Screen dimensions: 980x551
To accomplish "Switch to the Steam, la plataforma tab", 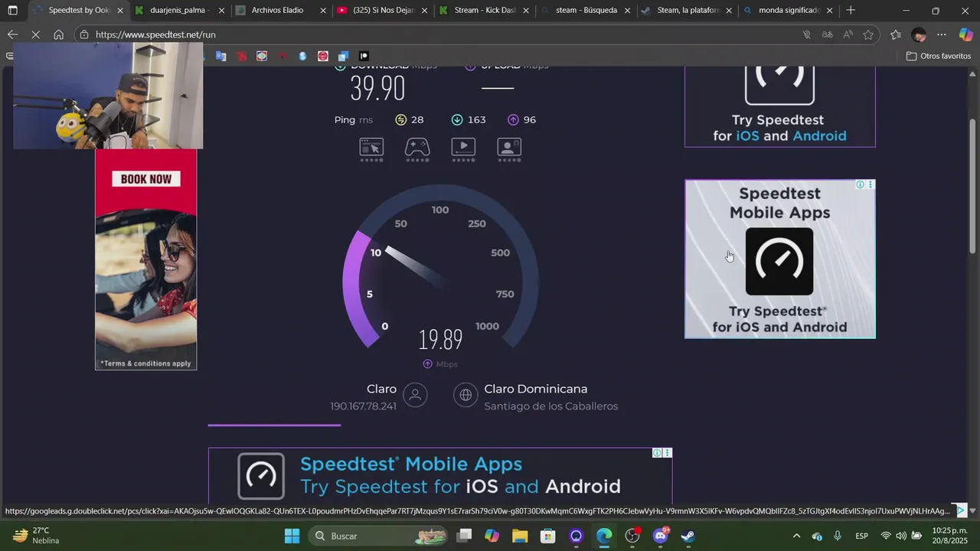I will (687, 11).
